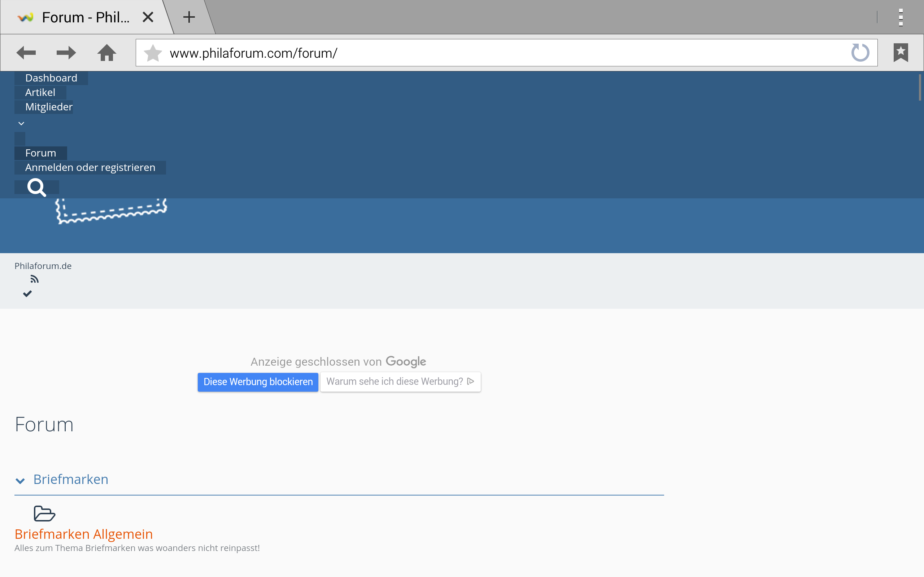
Task: Go to the browser home page icon
Action: tap(106, 53)
